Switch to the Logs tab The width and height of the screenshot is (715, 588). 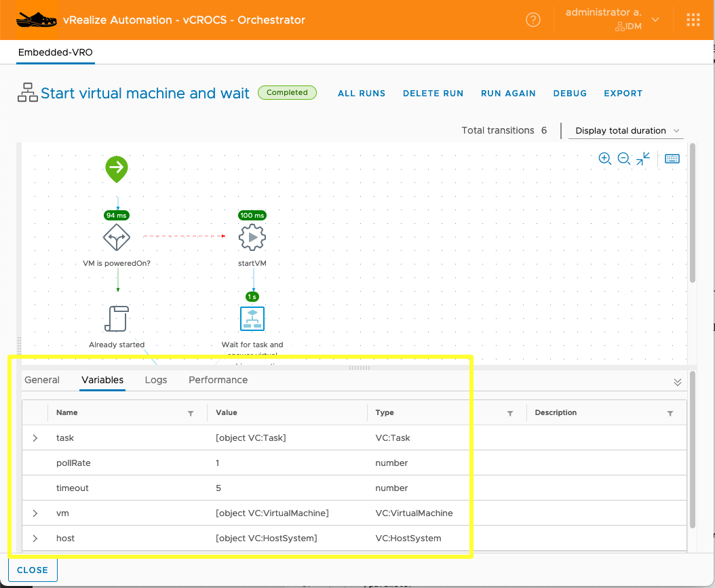point(156,380)
